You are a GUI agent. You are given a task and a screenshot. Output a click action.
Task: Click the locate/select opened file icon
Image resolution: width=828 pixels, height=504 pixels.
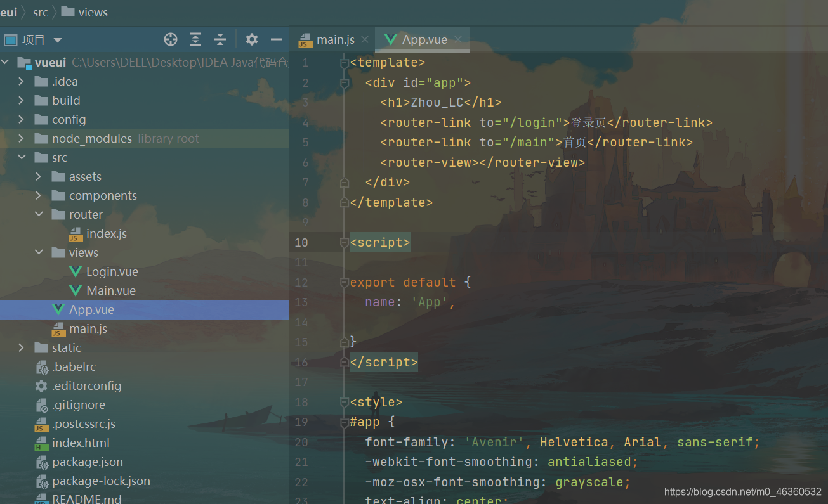[171, 40]
